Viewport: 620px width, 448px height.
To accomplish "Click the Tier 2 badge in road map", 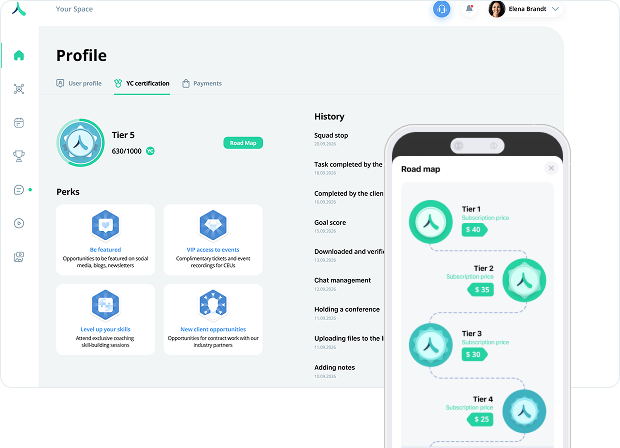I will point(524,280).
